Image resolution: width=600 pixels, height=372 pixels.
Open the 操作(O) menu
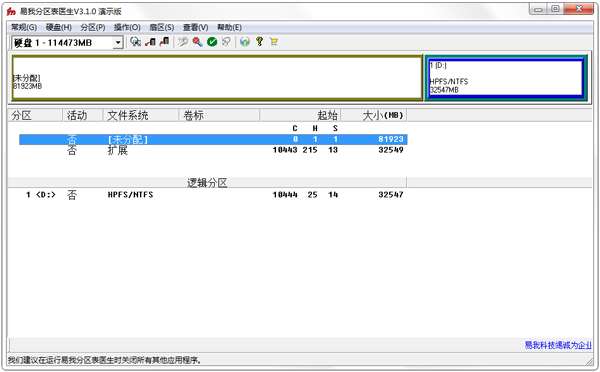(x=127, y=27)
